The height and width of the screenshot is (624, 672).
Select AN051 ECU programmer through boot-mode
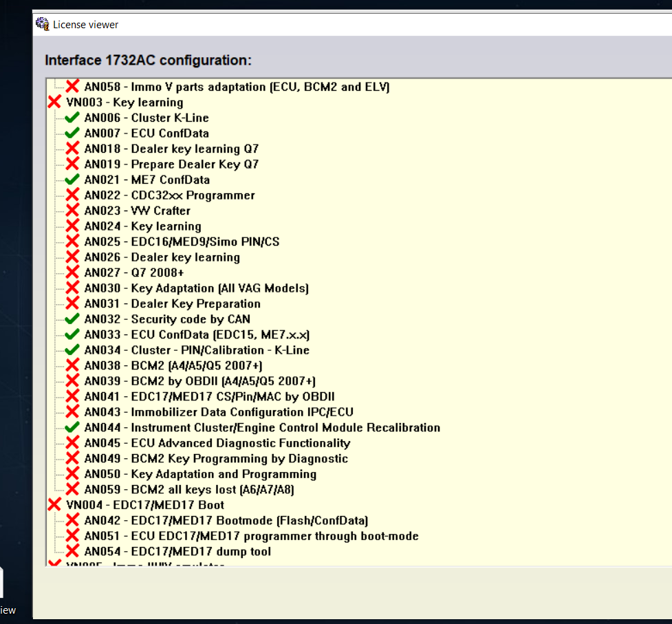tap(251, 536)
